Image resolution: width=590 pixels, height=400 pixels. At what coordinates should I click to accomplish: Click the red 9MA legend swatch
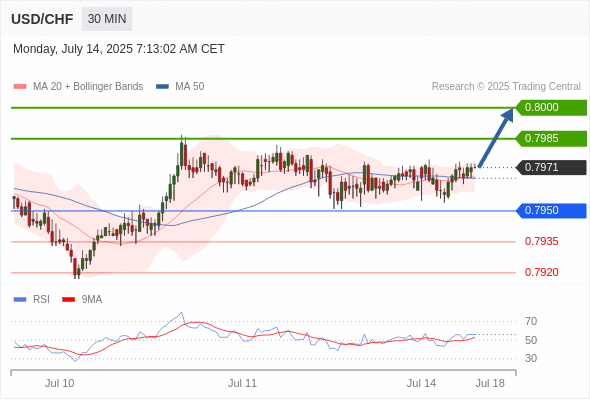[68, 300]
